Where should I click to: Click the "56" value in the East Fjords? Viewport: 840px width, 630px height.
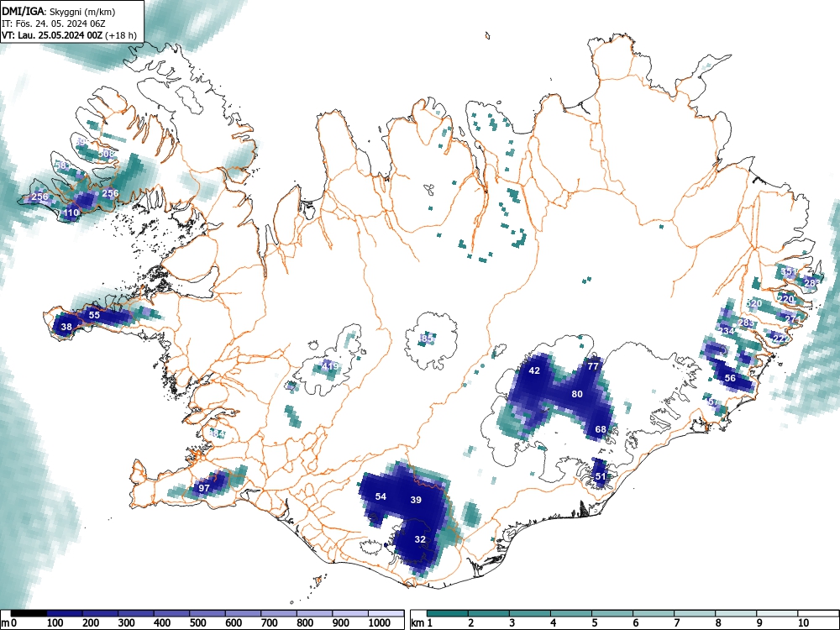pyautogui.click(x=730, y=378)
